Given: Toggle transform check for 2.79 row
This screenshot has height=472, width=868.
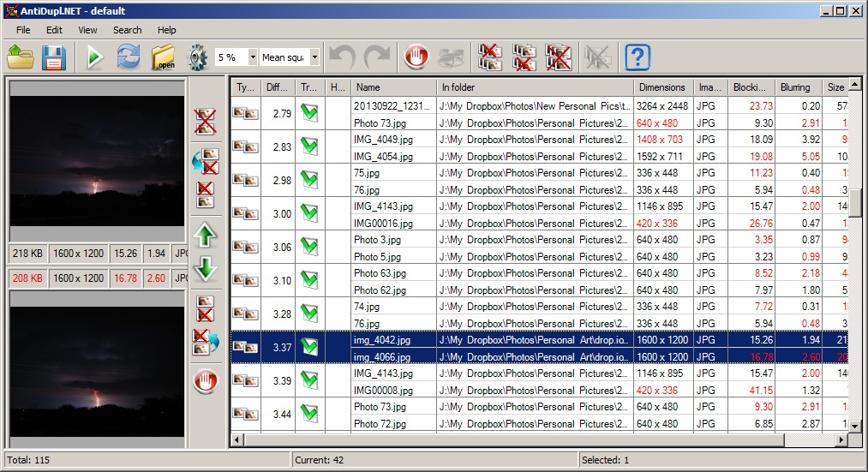Looking at the screenshot, I should click(309, 113).
